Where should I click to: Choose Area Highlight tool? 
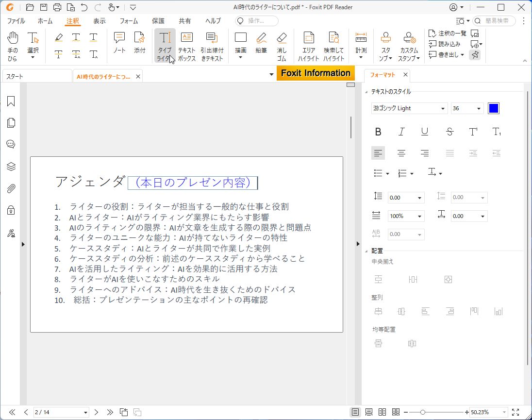tap(308, 46)
